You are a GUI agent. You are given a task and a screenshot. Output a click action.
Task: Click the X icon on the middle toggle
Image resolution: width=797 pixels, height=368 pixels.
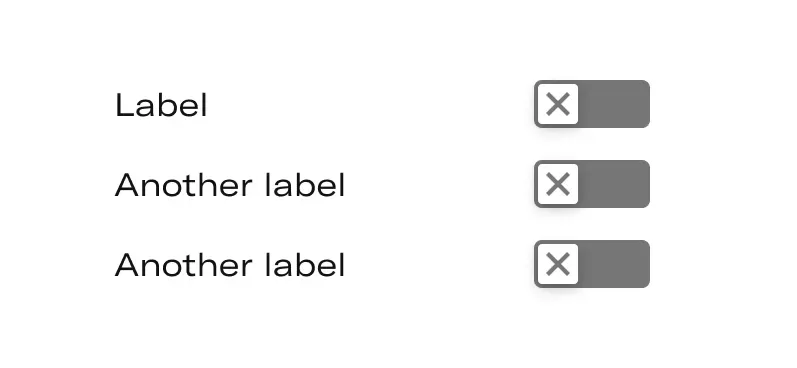(558, 184)
